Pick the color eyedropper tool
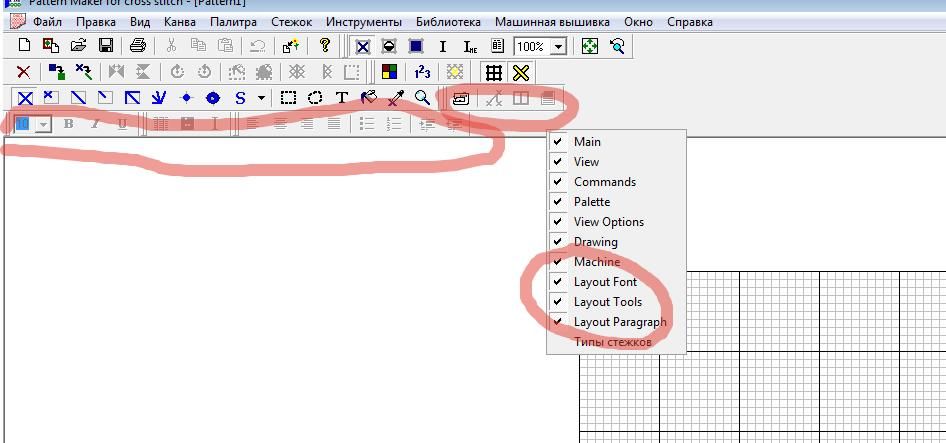 click(396, 98)
